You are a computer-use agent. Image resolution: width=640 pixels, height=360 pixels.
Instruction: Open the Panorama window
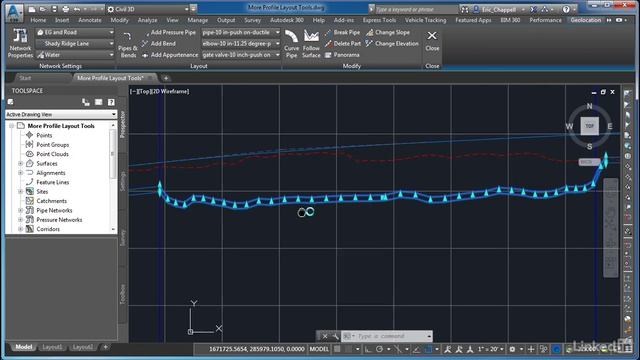[342, 55]
